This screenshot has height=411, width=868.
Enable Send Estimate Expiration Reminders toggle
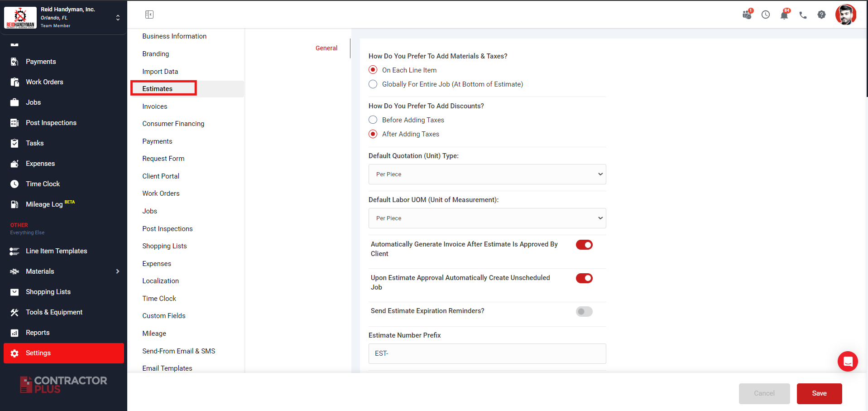tap(584, 311)
